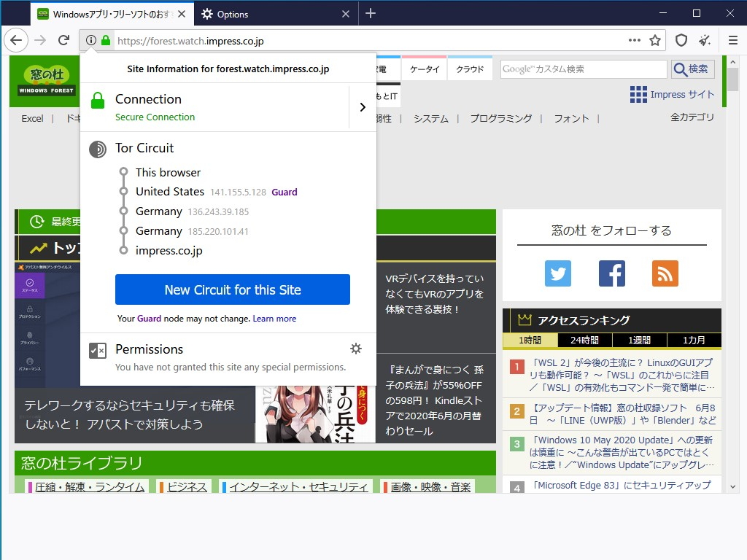Open the browser hamburger menu

click(733, 42)
